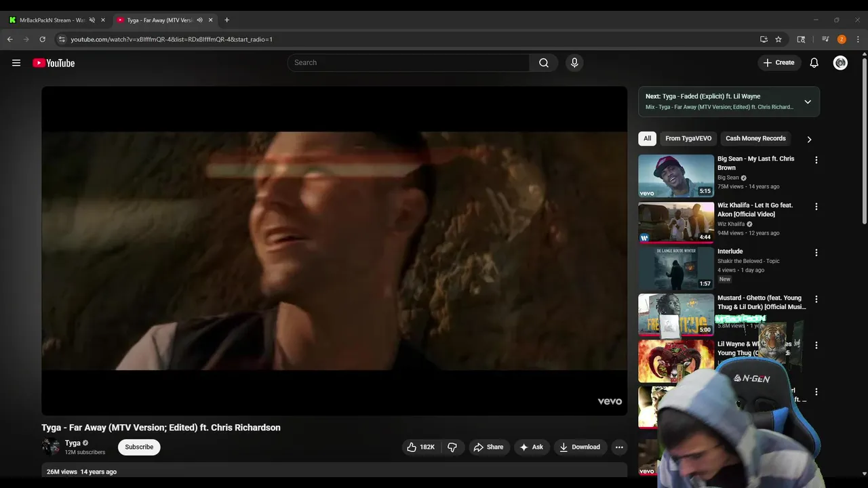Click the Share button
The width and height of the screenshot is (868, 488).
point(488,447)
